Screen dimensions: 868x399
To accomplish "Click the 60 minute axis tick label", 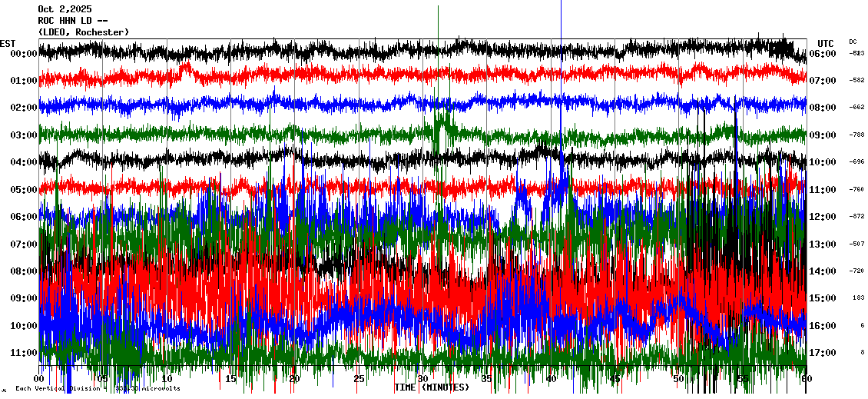I will coord(807,379).
